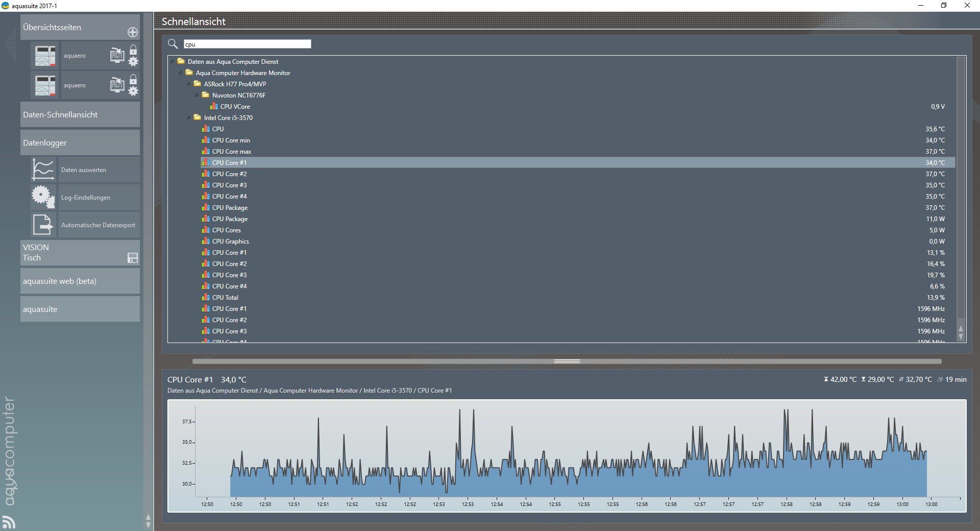Click the sensor icon of highlighted CPU Core #1
980x531 pixels.
(206, 162)
